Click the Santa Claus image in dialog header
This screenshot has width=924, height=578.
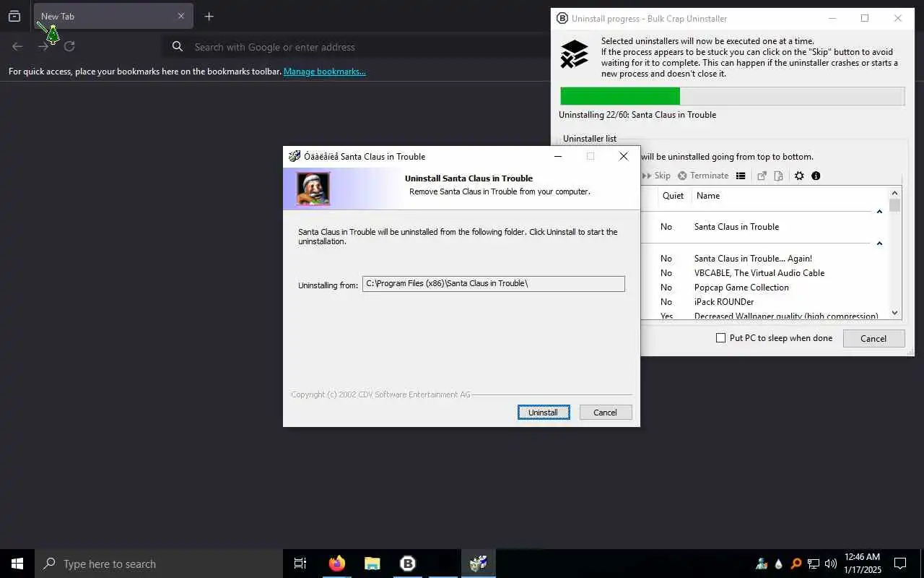(x=313, y=189)
